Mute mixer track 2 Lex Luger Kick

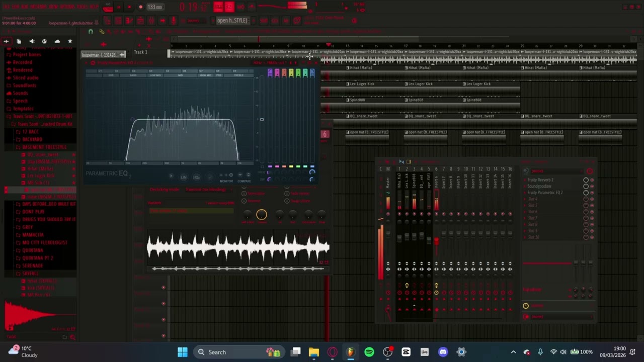[407, 214]
